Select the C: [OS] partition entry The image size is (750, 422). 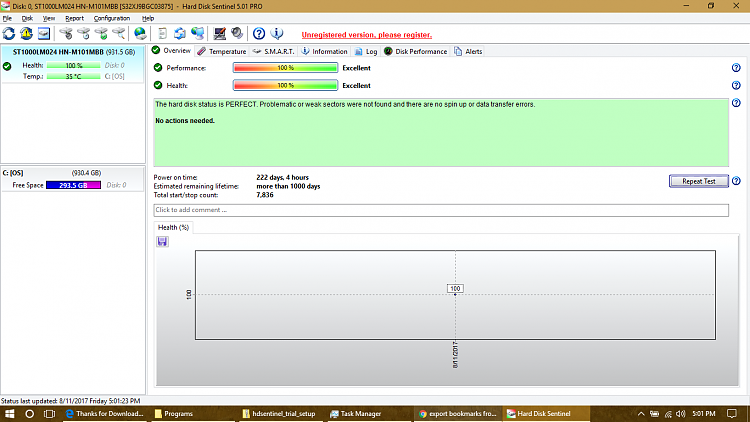(73, 179)
